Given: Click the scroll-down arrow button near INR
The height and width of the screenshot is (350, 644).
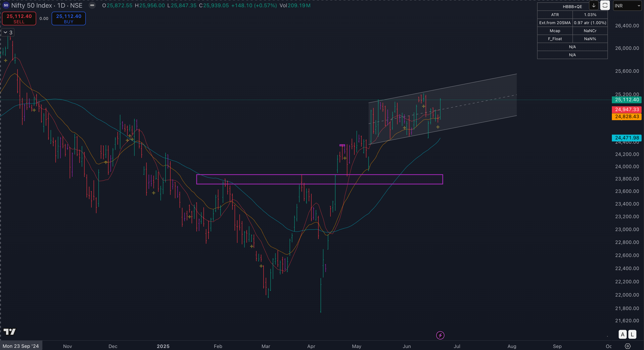Looking at the screenshot, I should (594, 5).
